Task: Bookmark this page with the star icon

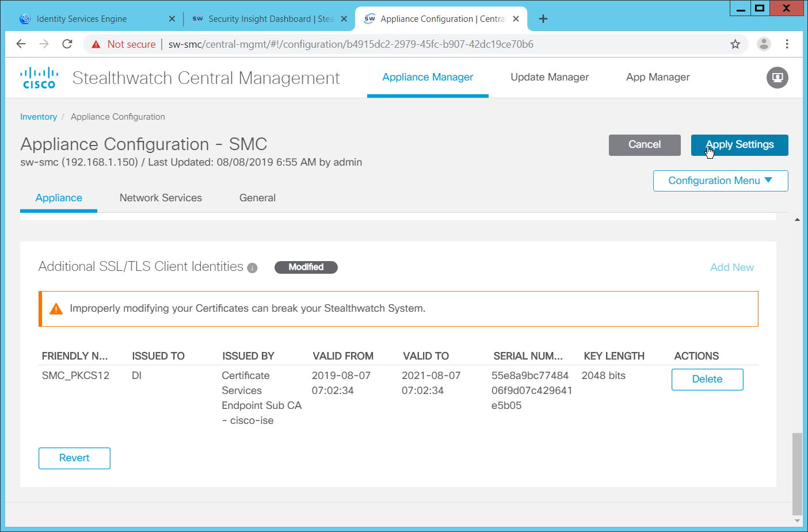Action: click(x=735, y=44)
